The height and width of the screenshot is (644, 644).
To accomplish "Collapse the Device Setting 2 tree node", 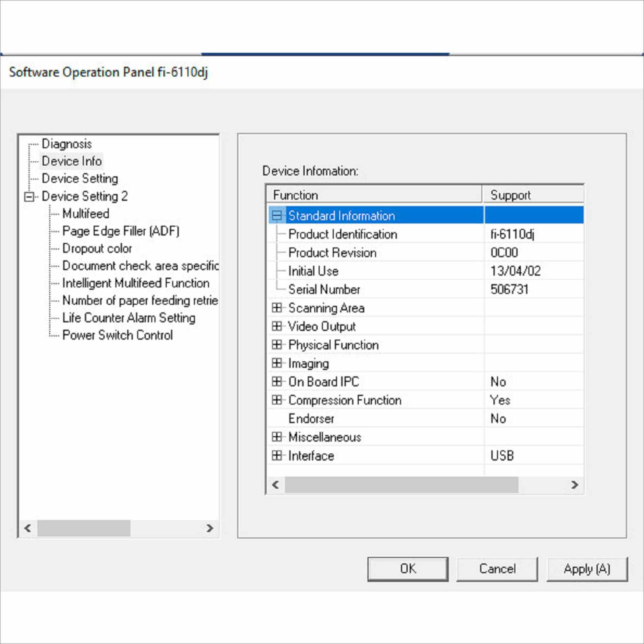I will (29, 196).
